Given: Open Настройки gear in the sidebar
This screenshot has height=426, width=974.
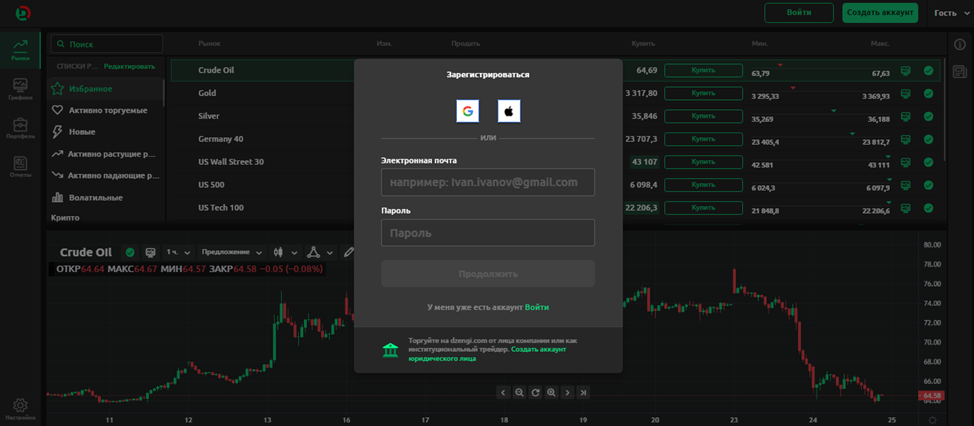Looking at the screenshot, I should (x=20, y=410).
